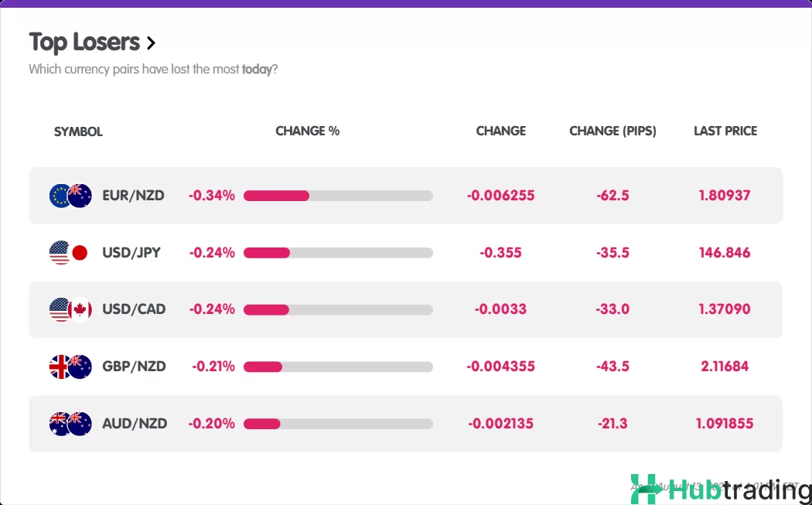Click the GBP/NZD flag pair icon
812x505 pixels.
[x=70, y=367]
